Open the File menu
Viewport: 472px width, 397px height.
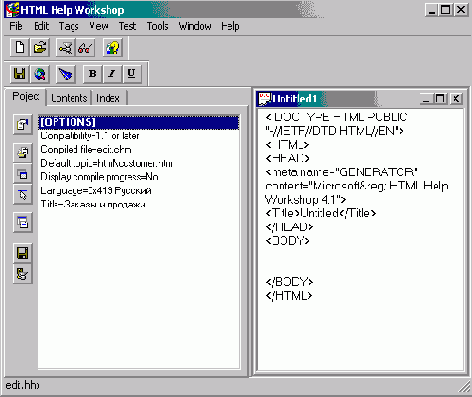[x=16, y=26]
